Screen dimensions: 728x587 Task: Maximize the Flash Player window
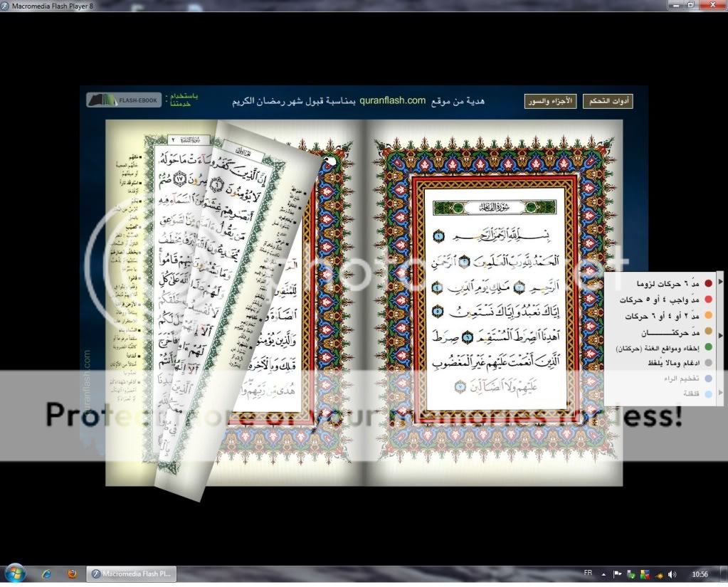coord(691,5)
